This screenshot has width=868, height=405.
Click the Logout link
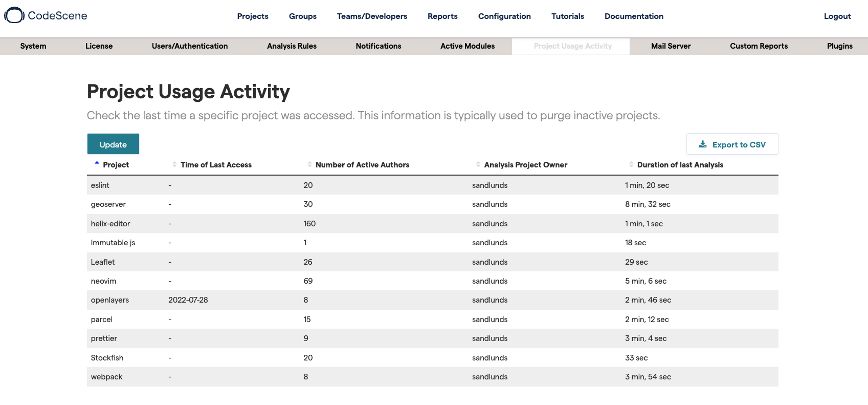pos(837,16)
